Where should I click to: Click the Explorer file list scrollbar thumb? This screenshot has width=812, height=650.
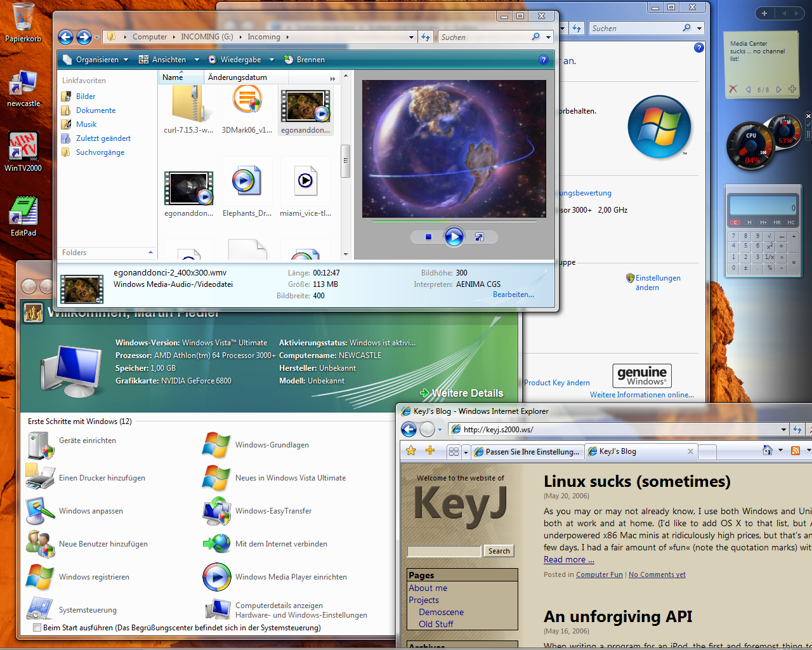point(346,161)
